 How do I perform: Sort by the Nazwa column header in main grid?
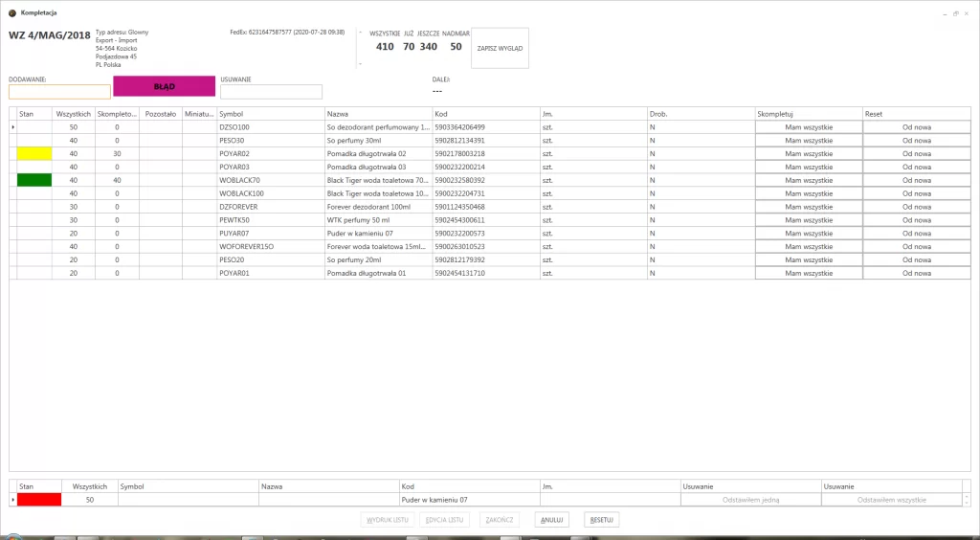378,114
